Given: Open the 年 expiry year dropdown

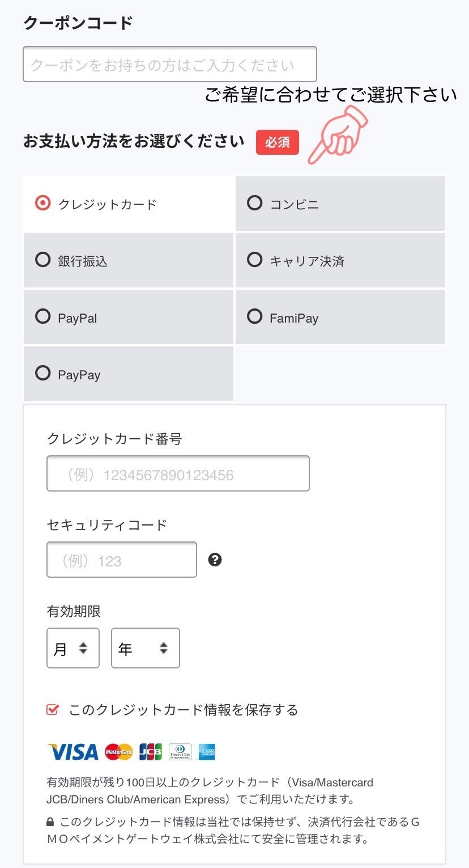Looking at the screenshot, I should (146, 648).
